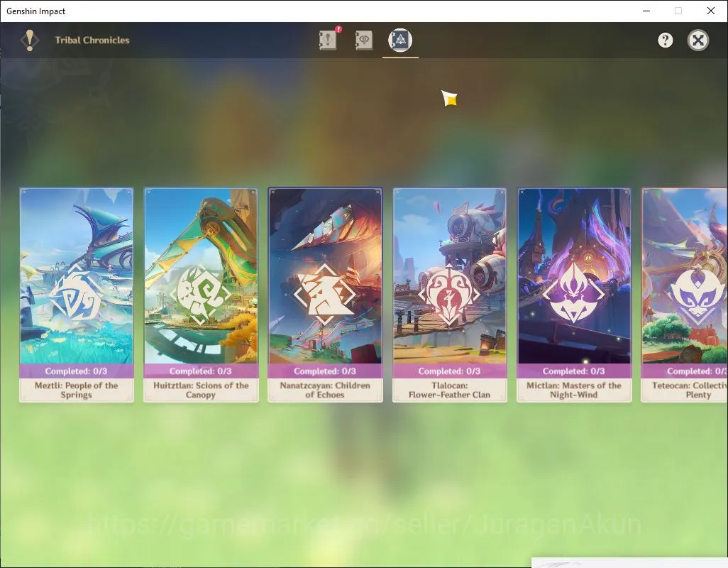
Task: Maximize the Genshin Impact window
Action: (678, 11)
